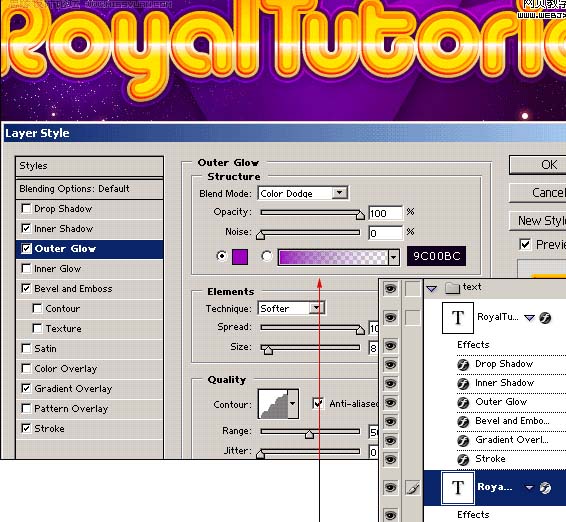The height and width of the screenshot is (522, 566).
Task: Click the Outer Glow effect icon in layers
Action: click(x=463, y=403)
